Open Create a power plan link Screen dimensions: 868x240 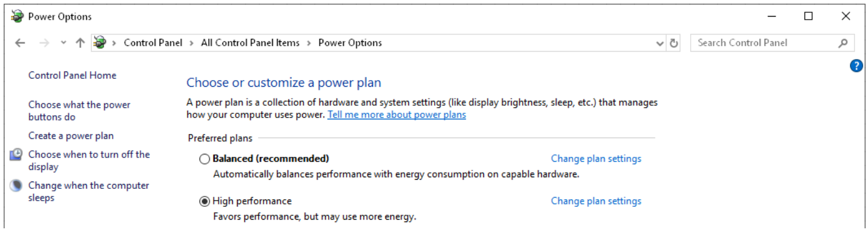point(71,136)
